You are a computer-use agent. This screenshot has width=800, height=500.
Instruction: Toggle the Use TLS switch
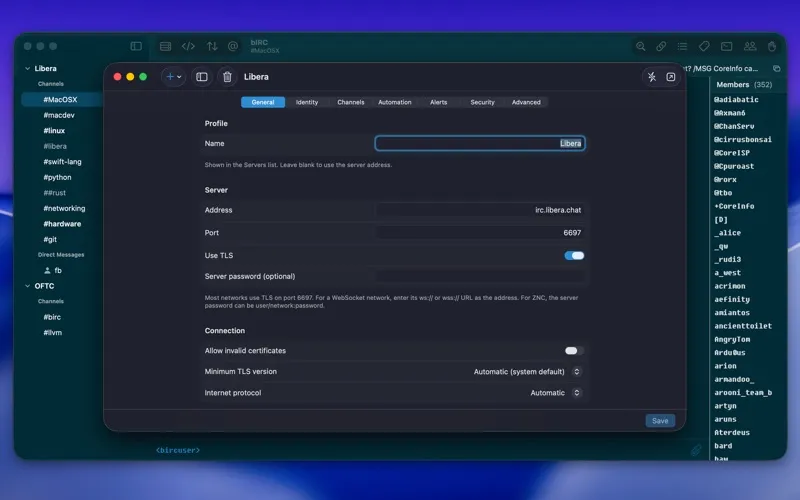click(574, 256)
